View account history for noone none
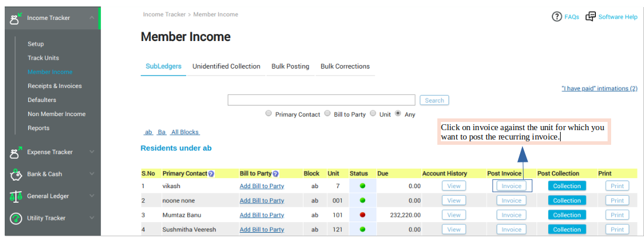This screenshot has height=238, width=644. tap(454, 200)
